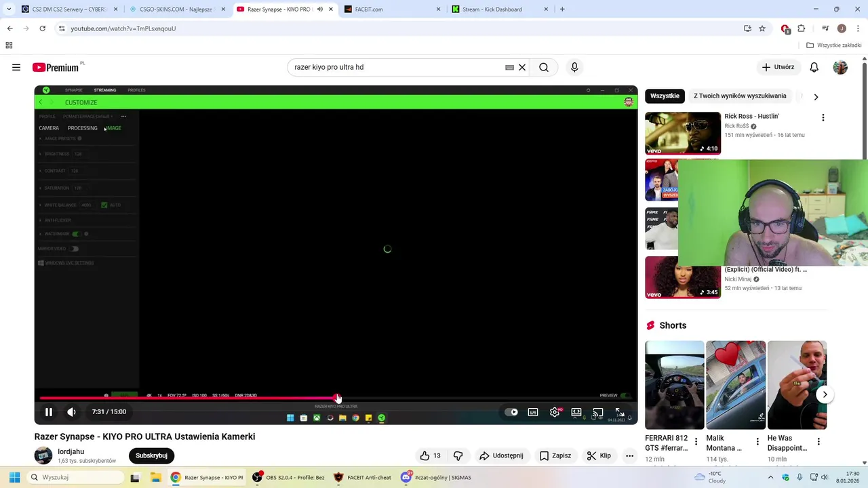Mute the Razer Synapse tab audio
The image size is (868, 488).
coord(320,9)
